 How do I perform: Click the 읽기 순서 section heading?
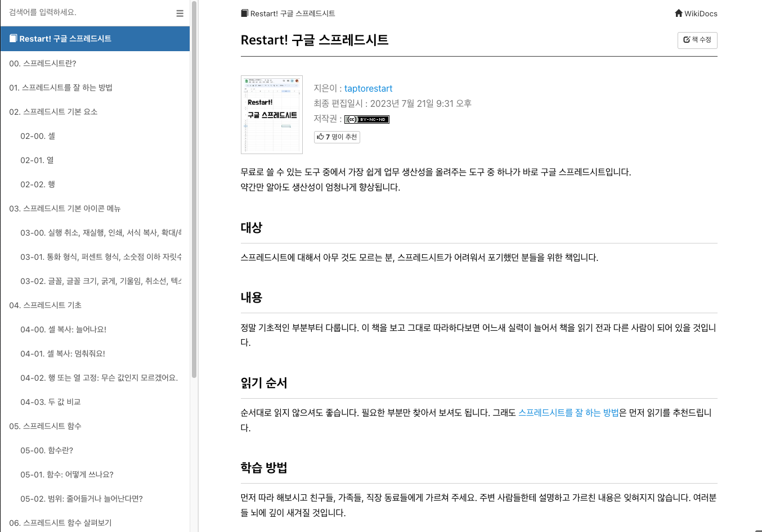[x=264, y=383]
